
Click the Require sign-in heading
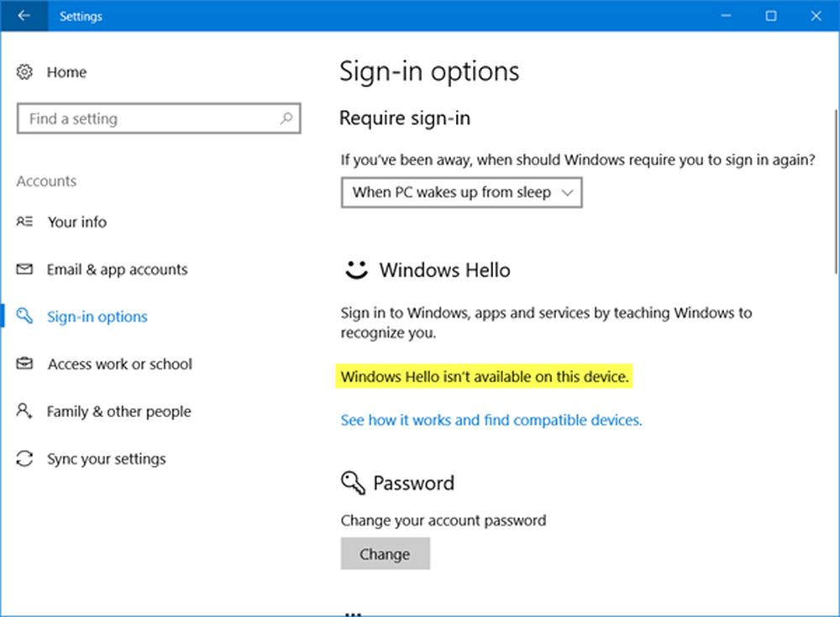click(x=405, y=118)
